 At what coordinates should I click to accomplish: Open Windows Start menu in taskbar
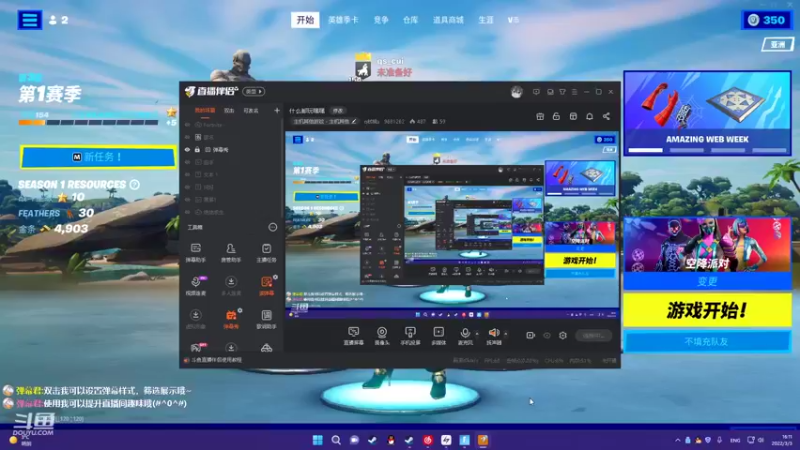tap(317, 440)
